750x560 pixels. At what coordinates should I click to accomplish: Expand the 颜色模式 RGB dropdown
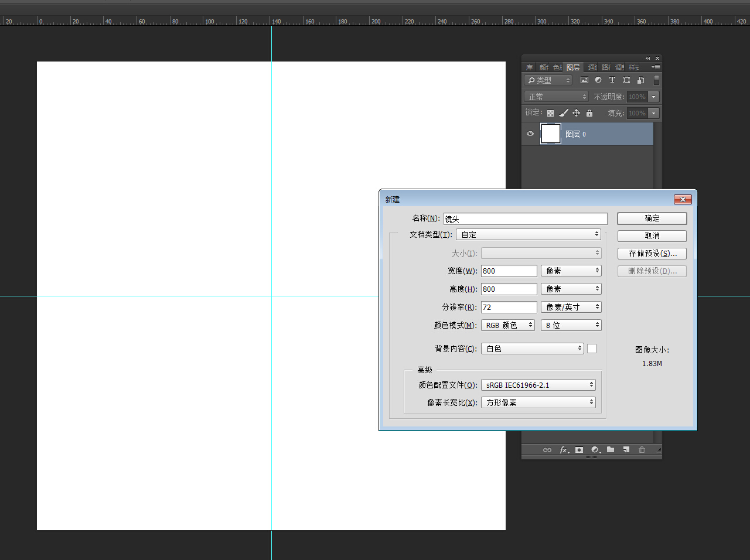508,325
